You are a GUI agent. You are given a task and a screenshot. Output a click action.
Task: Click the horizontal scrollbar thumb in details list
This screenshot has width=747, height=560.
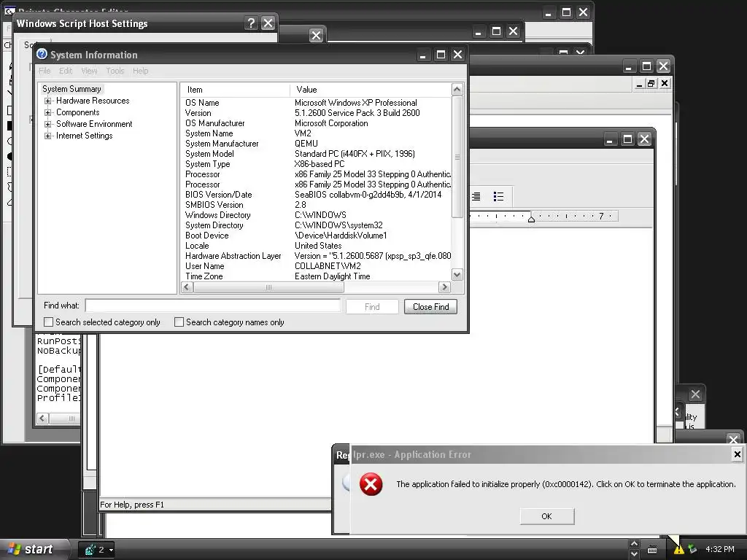[268, 287]
